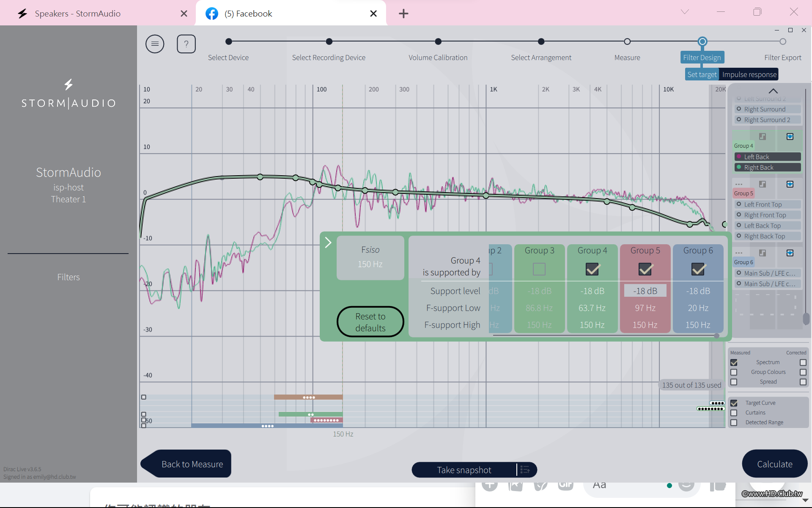Collapse bass management panel with chevron
This screenshot has height=508, width=812.
[328, 243]
